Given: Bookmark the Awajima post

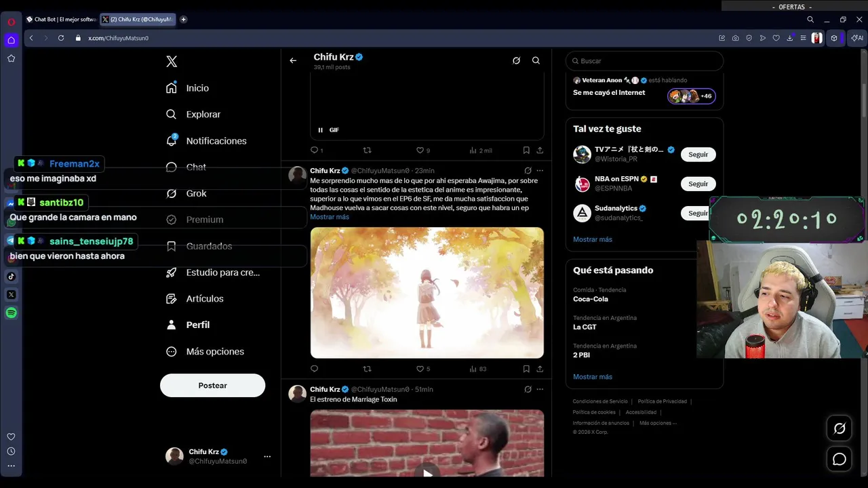Looking at the screenshot, I should (526, 369).
